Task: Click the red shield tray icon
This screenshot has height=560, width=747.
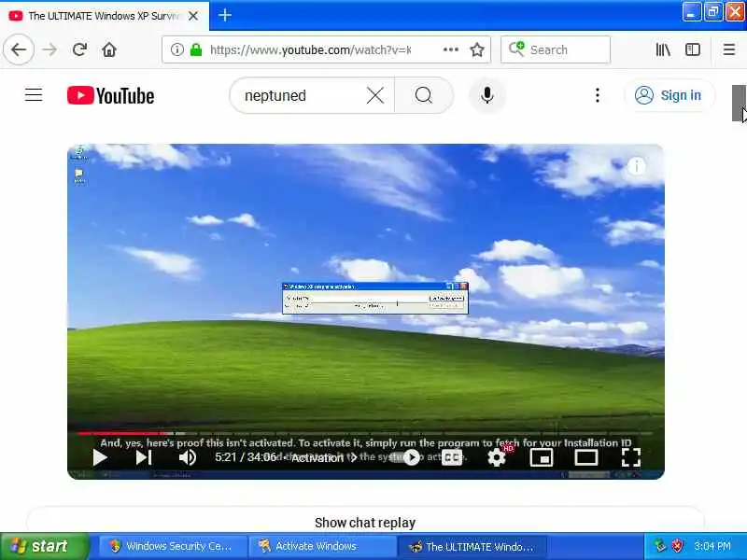Action: click(678, 546)
